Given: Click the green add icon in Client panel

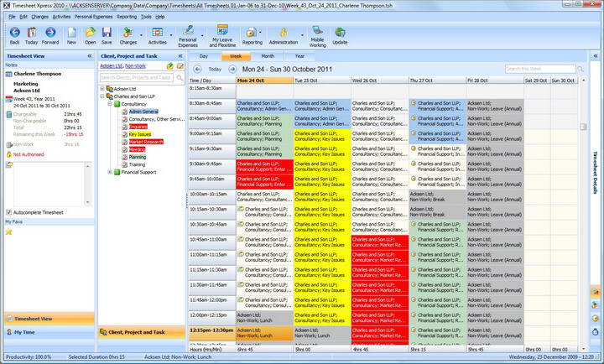Looking at the screenshot, I should click(169, 66).
